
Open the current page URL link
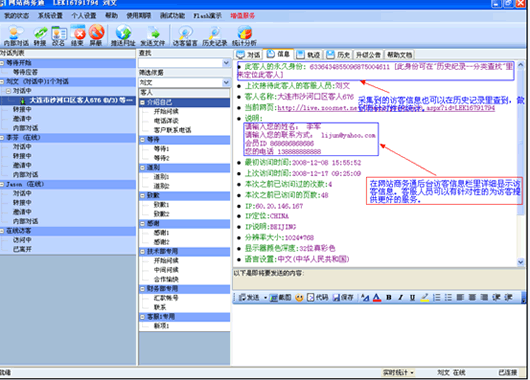[386, 108]
